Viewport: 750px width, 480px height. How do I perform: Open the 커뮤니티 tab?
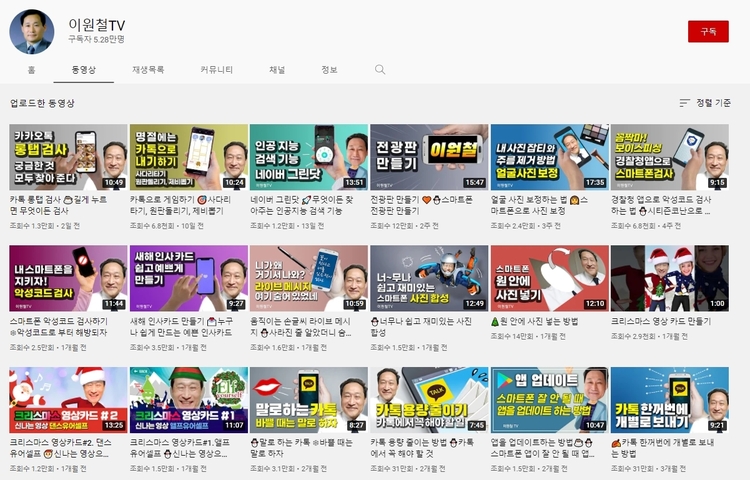coord(217,70)
